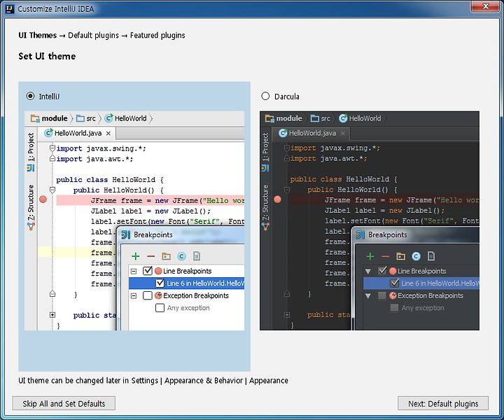Viewport: 504px width, 420px height.
Task: Click group-by-package folder icon, Darcula preview
Action: pos(401,256)
